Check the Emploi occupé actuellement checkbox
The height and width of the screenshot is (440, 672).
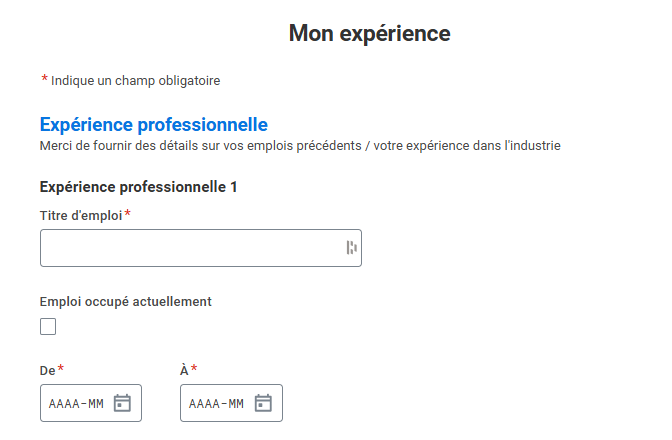pos(48,326)
